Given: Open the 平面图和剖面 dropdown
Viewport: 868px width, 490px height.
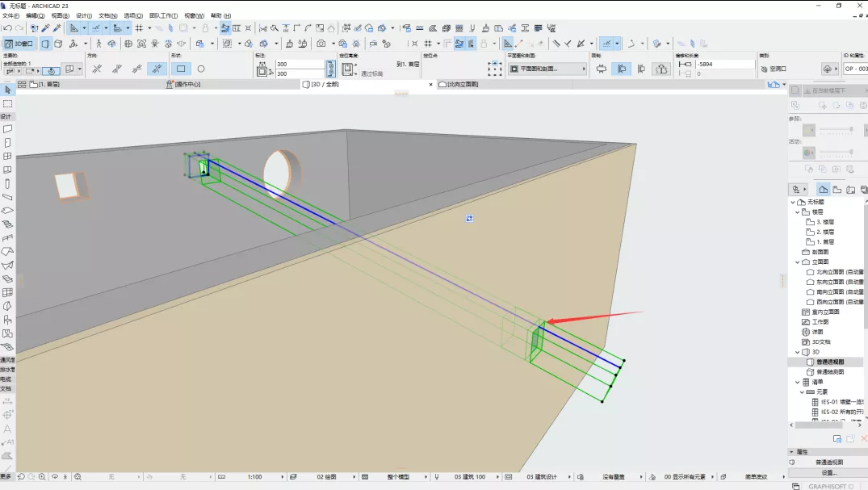Looking at the screenshot, I should (x=547, y=69).
